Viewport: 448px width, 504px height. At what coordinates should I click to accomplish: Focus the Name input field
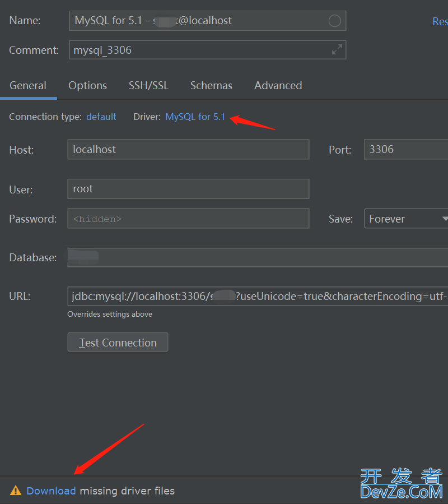click(x=207, y=21)
